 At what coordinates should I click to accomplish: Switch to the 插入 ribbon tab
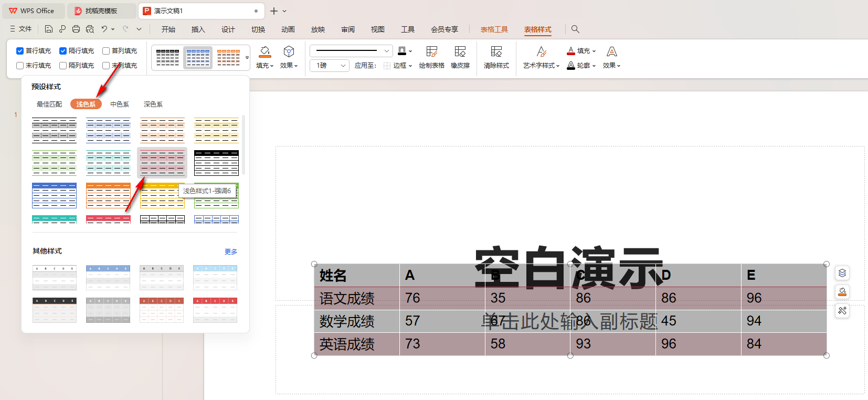pyautogui.click(x=198, y=29)
